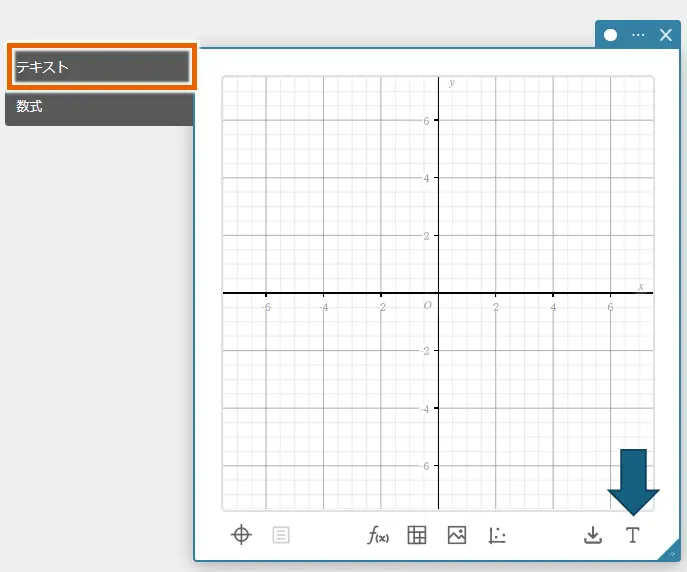Click the greyed-out list icon

(x=281, y=535)
